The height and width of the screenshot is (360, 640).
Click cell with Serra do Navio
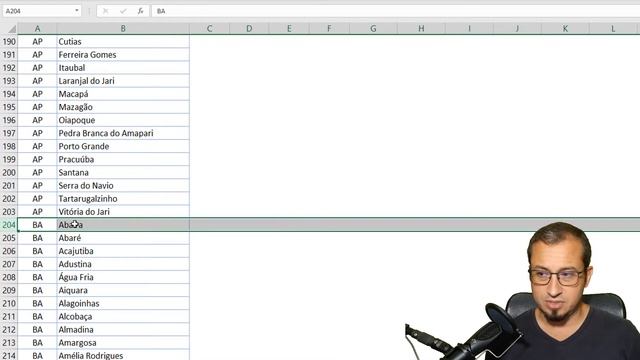point(123,185)
